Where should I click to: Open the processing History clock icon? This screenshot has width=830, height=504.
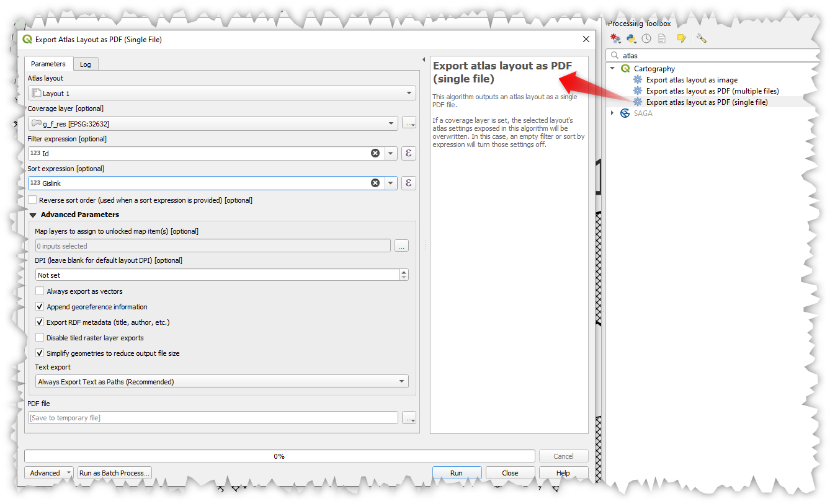[x=646, y=38]
